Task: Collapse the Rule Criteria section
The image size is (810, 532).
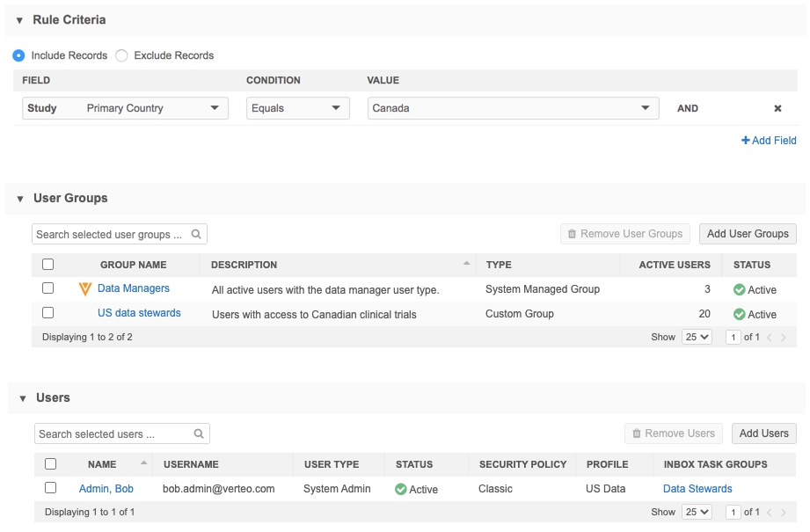Action: 19,20
